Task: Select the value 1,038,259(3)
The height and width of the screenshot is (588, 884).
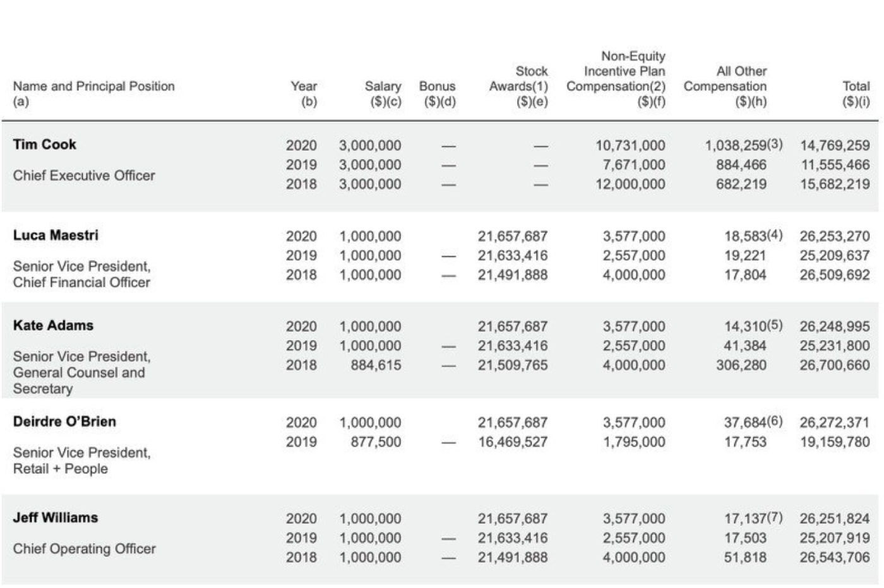Action: pos(744,145)
